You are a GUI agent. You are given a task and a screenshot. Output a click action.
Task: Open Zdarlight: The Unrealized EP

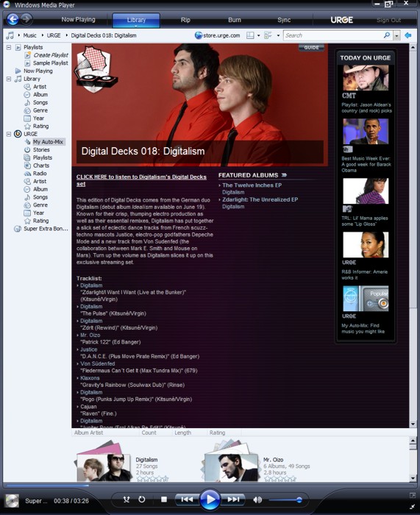click(x=260, y=199)
